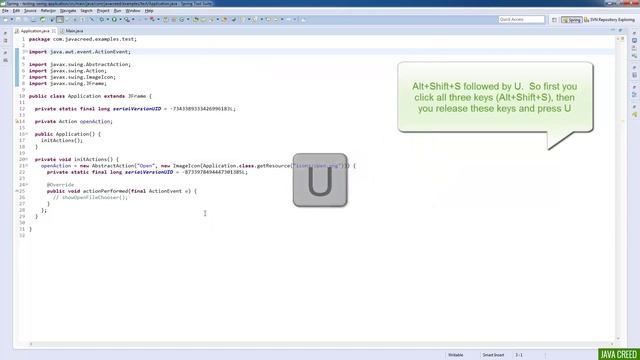Click 'import java.awt.event.ActionEvent;' line
This screenshot has height=360, width=640.
[x=80, y=52]
